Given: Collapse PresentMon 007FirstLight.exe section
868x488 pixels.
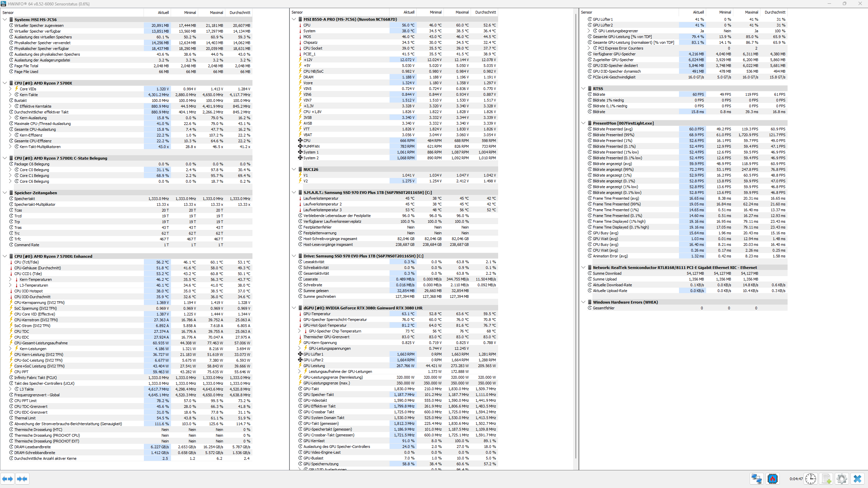Looking at the screenshot, I should 583,123.
